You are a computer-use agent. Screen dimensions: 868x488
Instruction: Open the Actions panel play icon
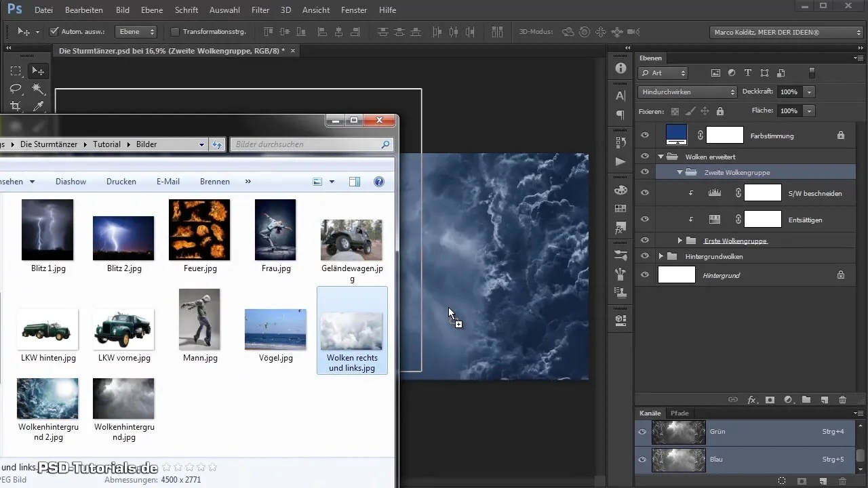(620, 161)
